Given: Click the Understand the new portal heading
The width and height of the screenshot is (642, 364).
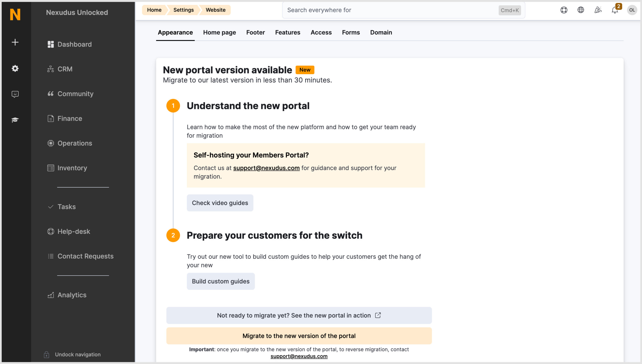Looking at the screenshot, I should coord(248,106).
